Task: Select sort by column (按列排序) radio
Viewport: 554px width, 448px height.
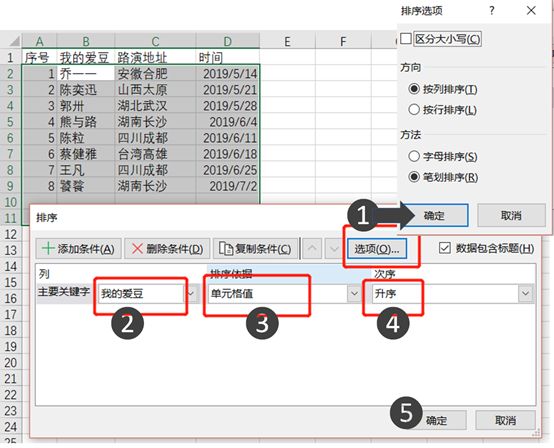Action: (414, 89)
